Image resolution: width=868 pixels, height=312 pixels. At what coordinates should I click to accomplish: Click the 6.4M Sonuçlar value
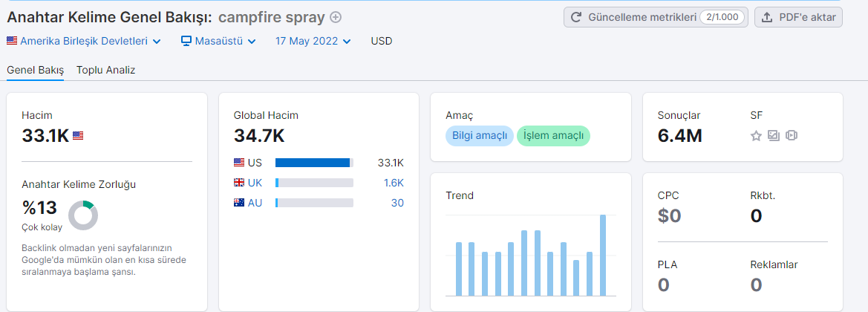(x=680, y=136)
